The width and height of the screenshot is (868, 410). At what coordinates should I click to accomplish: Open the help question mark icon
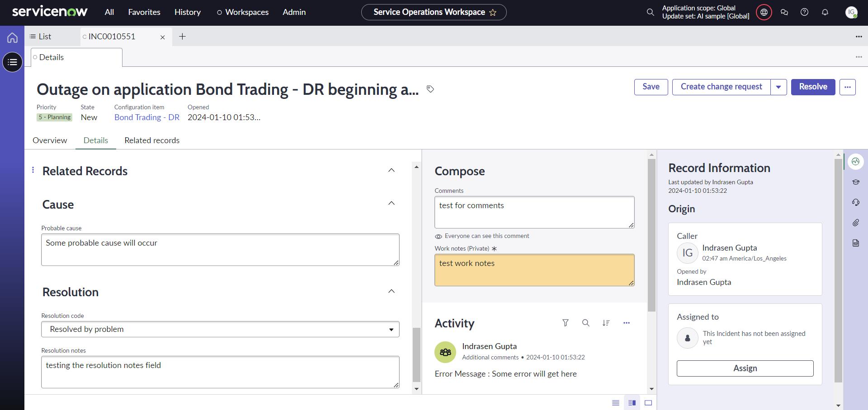[x=804, y=12]
